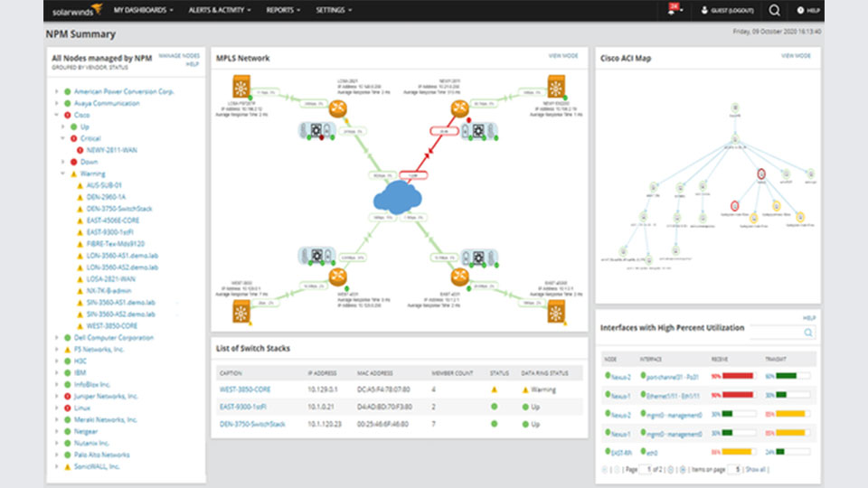
Task: Click the blue cloud icon in MPLS Network map
Action: [398, 198]
